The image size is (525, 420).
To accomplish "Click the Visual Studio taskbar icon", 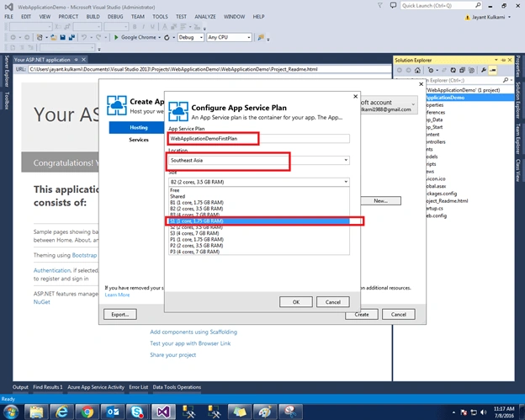I will [163, 412].
